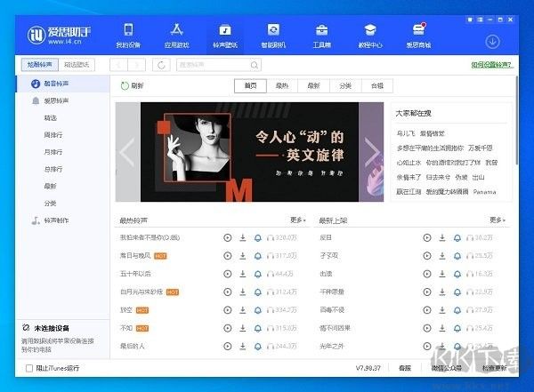Open the 应用游戏 apps and games section
534x392 pixels.
tap(177, 36)
